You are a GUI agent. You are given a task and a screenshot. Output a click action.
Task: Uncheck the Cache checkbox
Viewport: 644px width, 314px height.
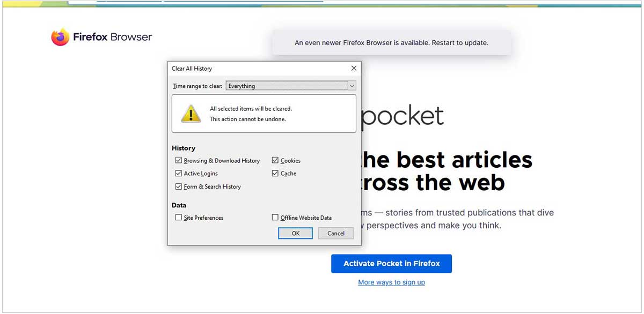(x=275, y=173)
